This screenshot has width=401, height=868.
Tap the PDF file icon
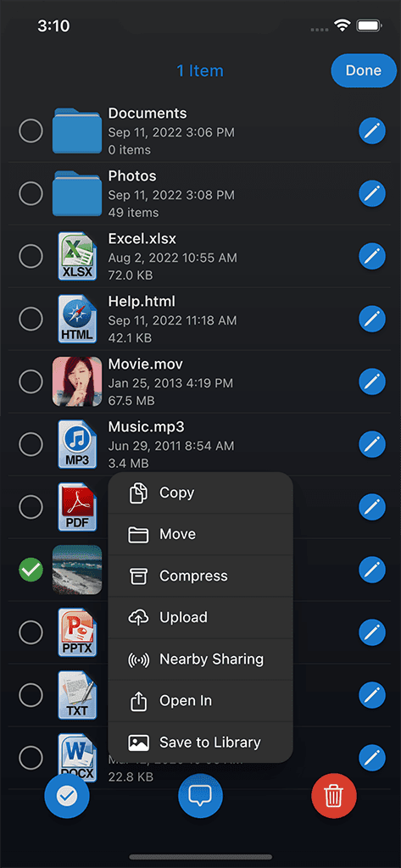[77, 507]
